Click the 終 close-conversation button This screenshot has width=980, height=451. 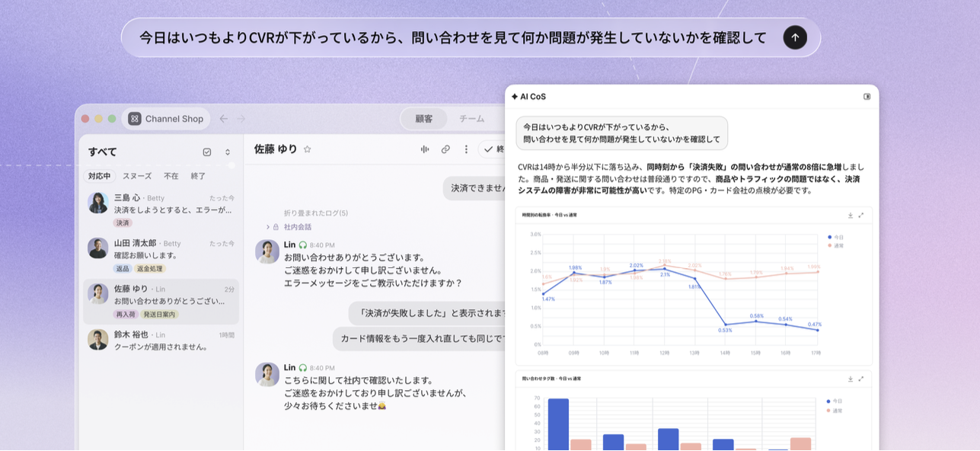[x=493, y=149]
